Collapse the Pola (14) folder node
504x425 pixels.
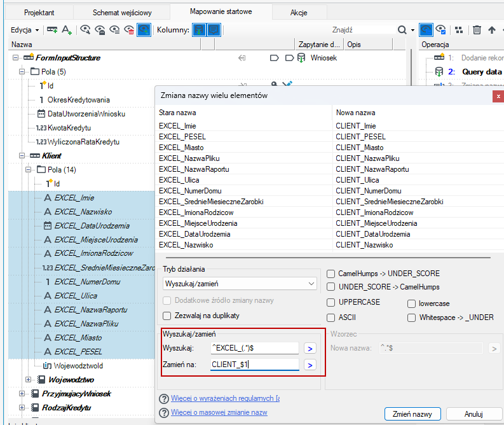click(x=29, y=169)
